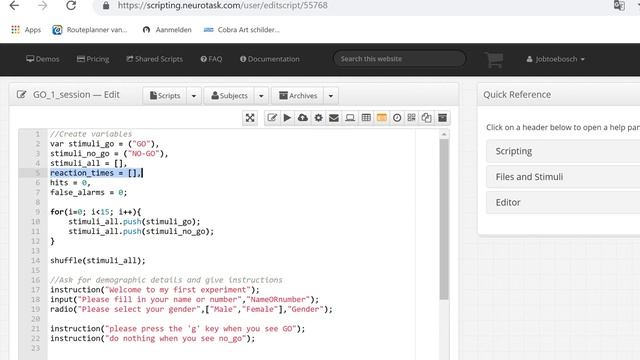Expand the Scripting help panel

563,151
